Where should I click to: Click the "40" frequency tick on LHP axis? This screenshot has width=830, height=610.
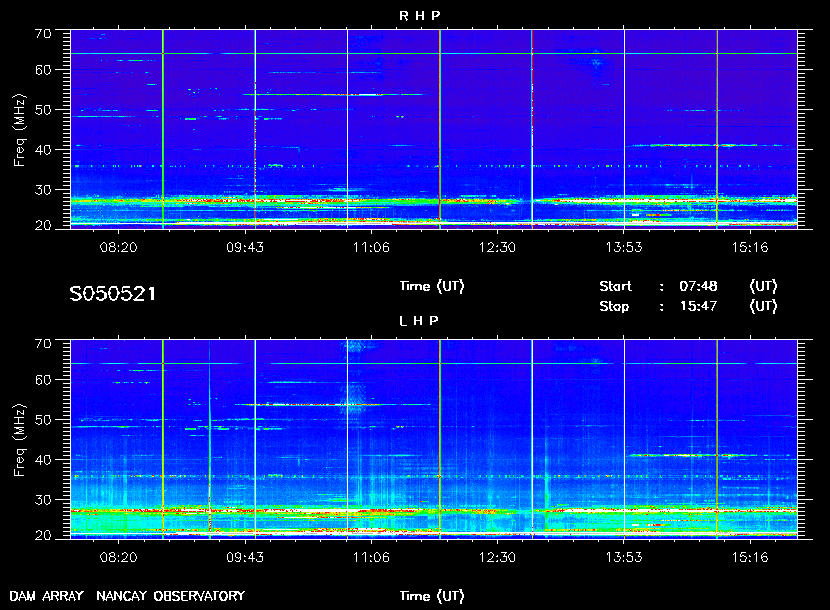(x=43, y=460)
